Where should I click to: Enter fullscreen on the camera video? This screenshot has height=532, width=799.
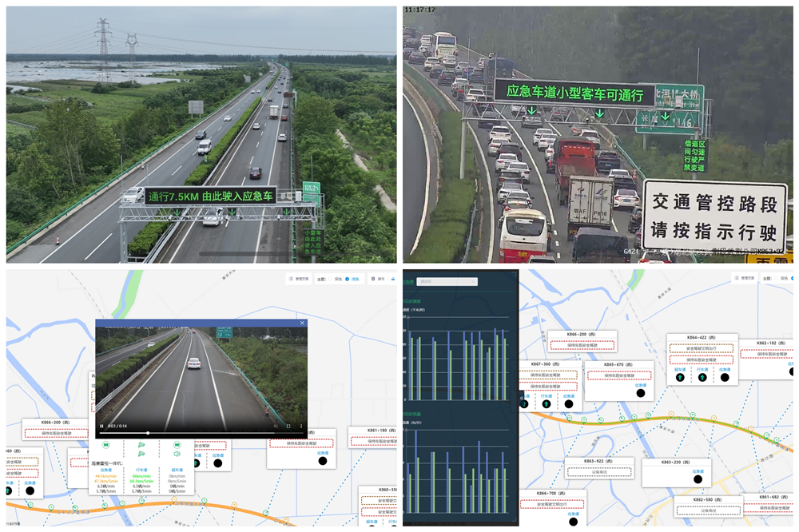288,426
